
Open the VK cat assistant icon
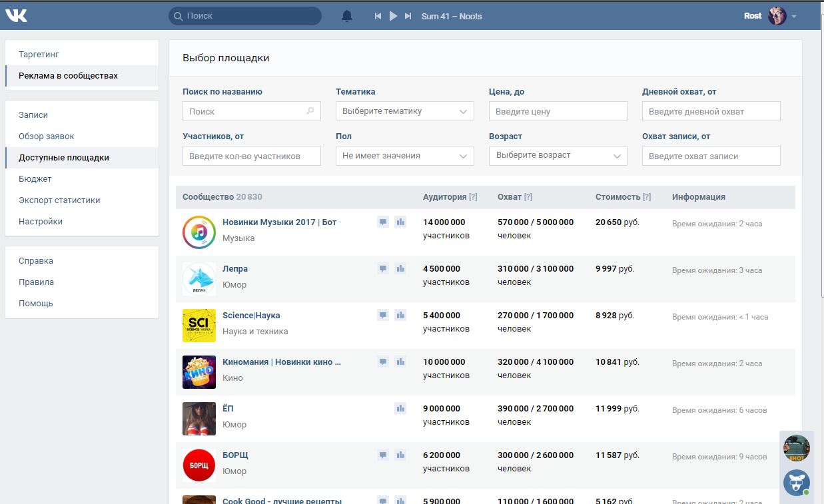(x=797, y=483)
